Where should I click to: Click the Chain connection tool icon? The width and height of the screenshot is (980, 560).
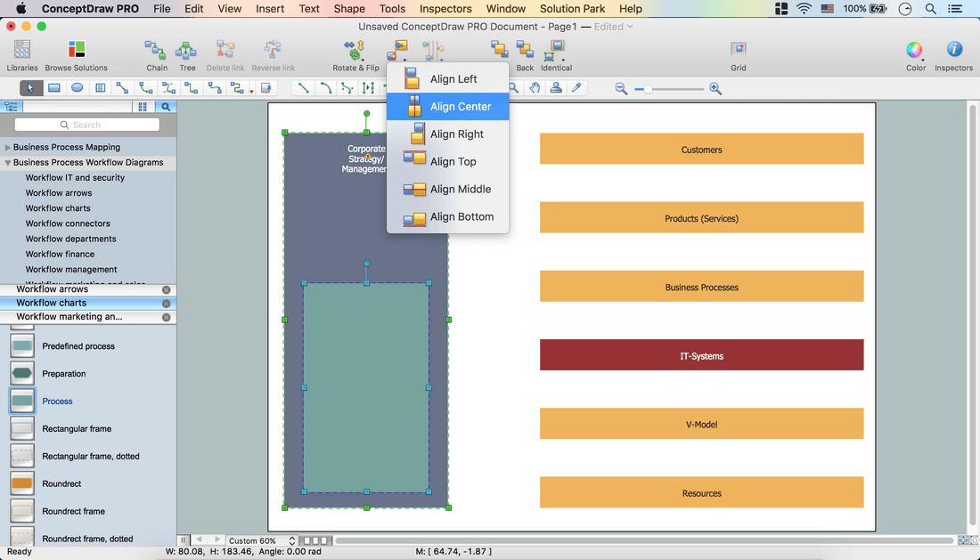pyautogui.click(x=157, y=51)
